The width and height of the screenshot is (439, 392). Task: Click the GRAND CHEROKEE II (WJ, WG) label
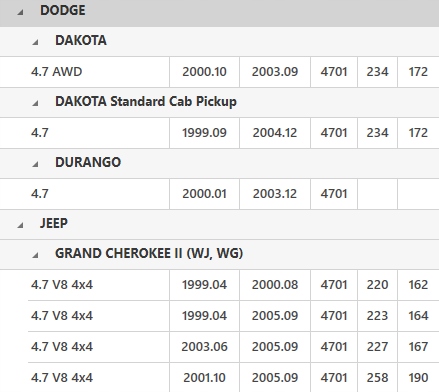coord(149,253)
